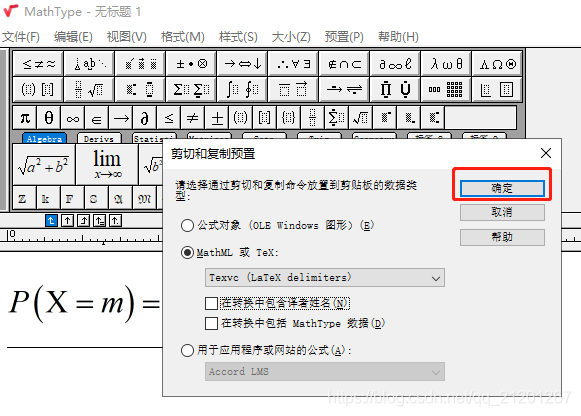Screen dimensions: 581x416
Task: Open the 大小(Z) menu
Action: point(291,37)
